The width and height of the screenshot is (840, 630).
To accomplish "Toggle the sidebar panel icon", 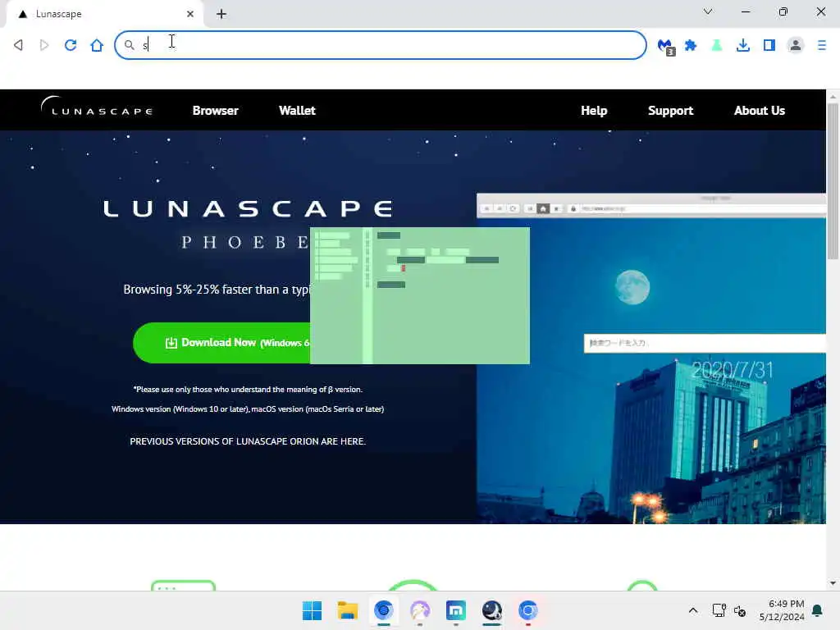I will click(769, 46).
